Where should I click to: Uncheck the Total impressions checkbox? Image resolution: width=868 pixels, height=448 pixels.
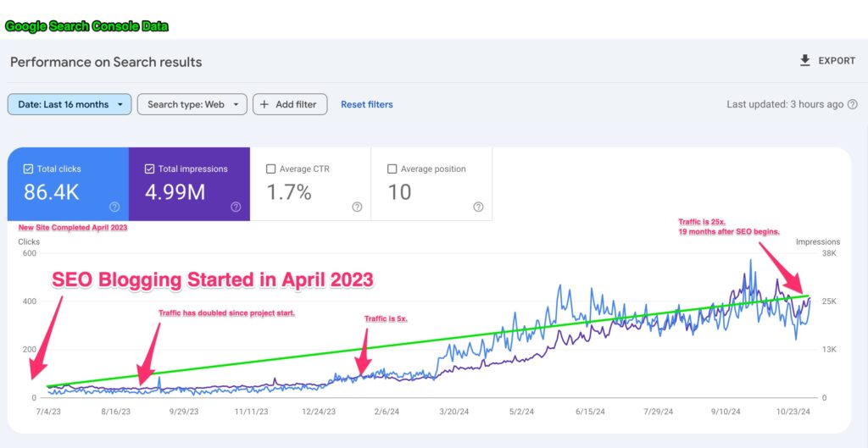pyautogui.click(x=149, y=169)
